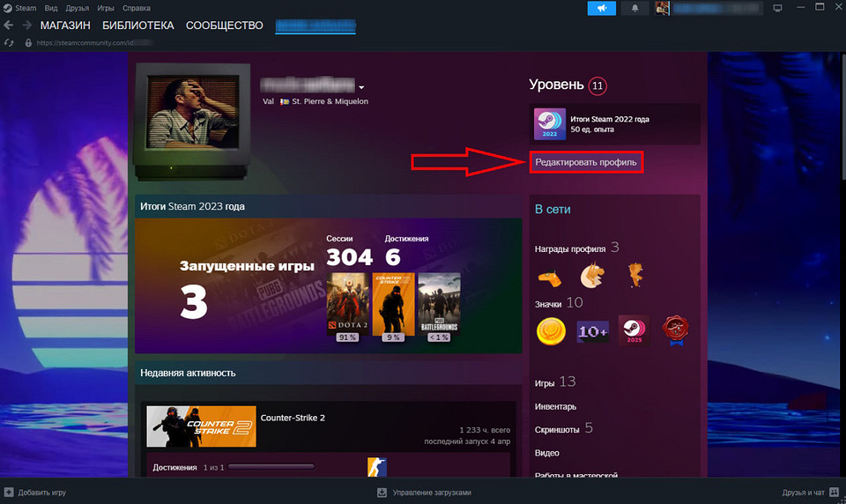Click the plus icon beside Добавить игру
This screenshot has width=846, height=504.
pos(9,493)
